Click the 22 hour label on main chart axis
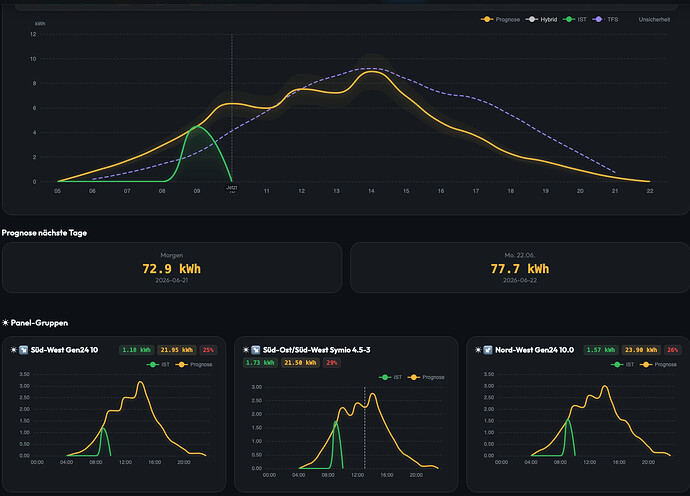 click(x=650, y=191)
